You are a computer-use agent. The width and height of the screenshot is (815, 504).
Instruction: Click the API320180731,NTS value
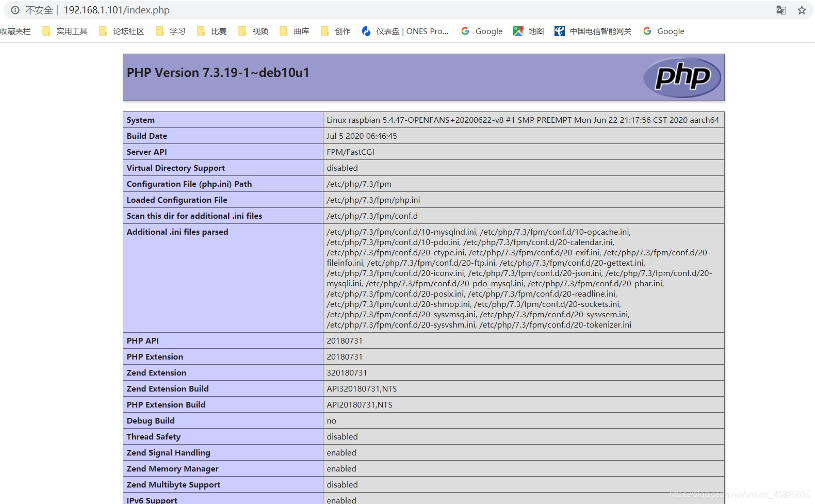[x=362, y=388]
